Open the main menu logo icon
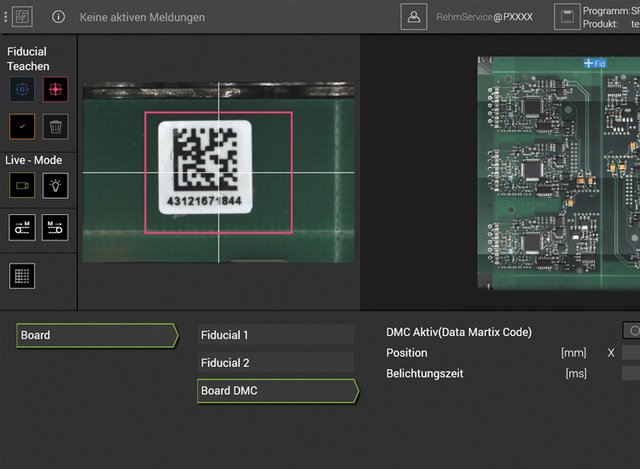This screenshot has width=640, height=469. point(23,17)
